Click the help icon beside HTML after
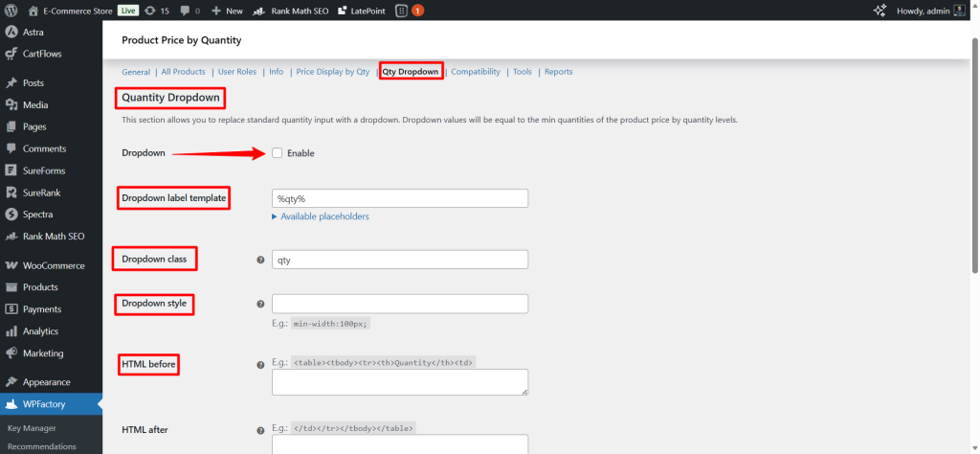The image size is (980, 454). 260,429
